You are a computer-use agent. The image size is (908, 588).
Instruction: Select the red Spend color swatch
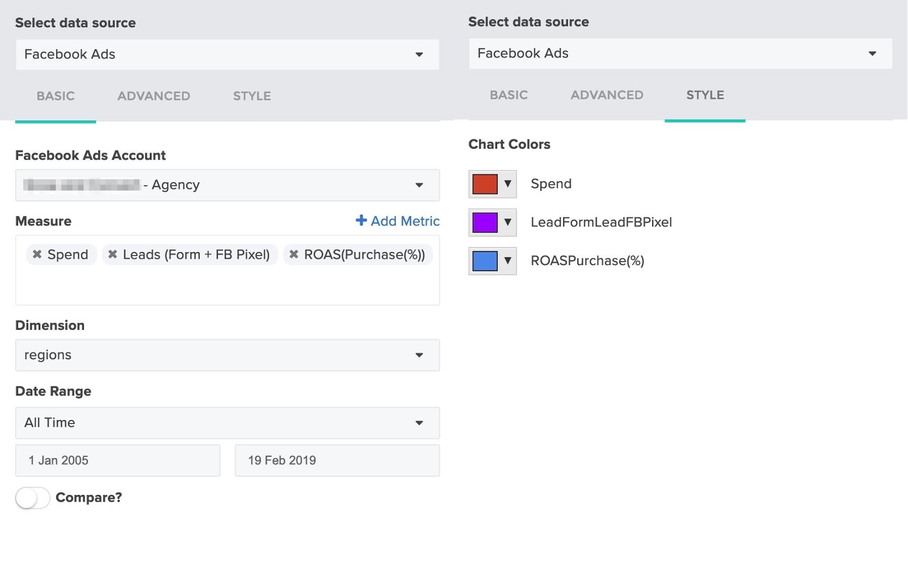pyautogui.click(x=486, y=183)
